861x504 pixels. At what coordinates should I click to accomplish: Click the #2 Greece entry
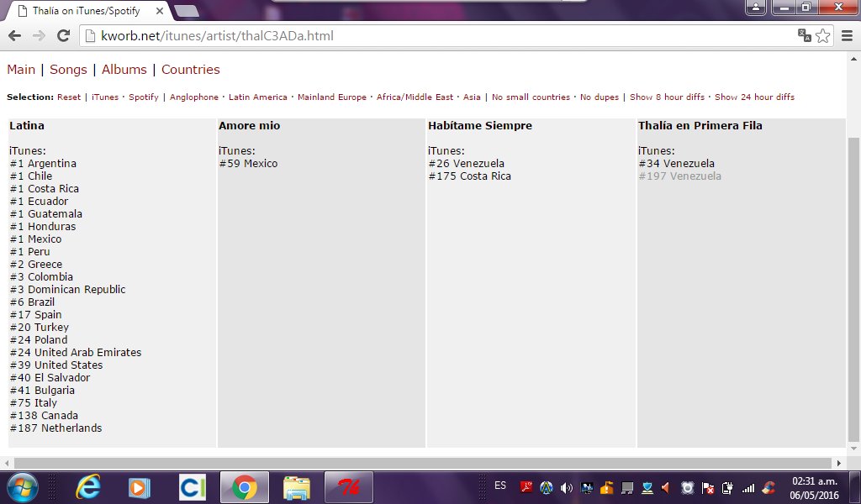click(x=35, y=265)
